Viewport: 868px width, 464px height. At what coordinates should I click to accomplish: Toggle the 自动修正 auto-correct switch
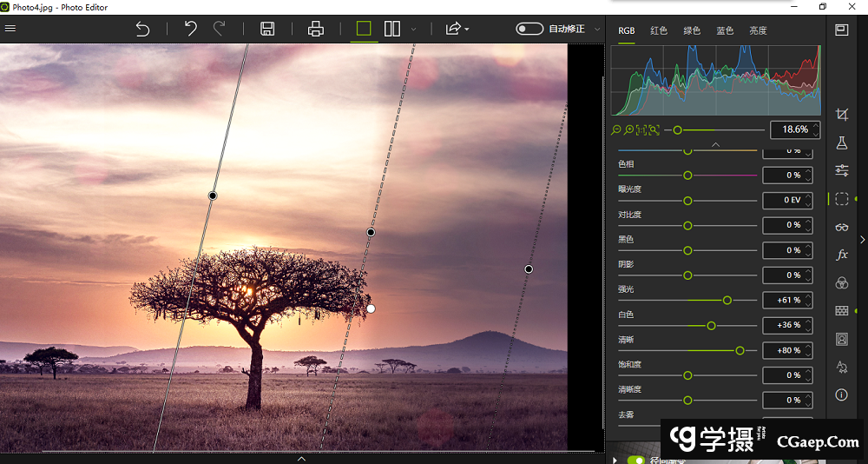(x=529, y=29)
